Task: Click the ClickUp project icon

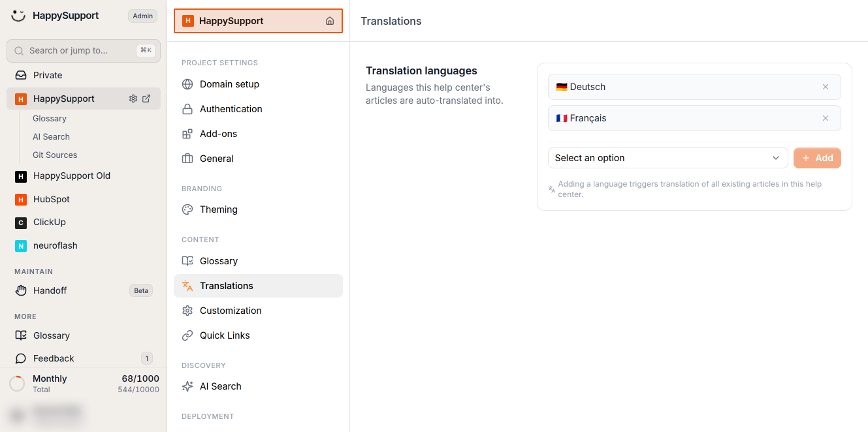Action: pos(21,223)
